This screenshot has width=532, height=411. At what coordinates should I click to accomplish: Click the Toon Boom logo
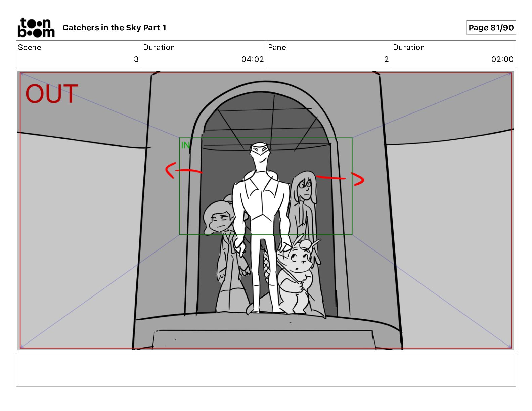(x=36, y=28)
